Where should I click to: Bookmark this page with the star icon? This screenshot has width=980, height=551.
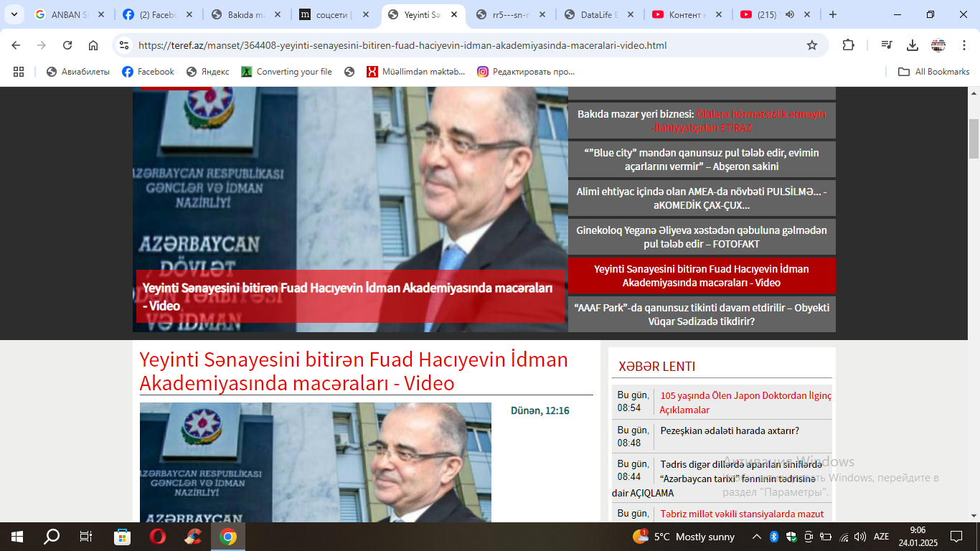[812, 45]
